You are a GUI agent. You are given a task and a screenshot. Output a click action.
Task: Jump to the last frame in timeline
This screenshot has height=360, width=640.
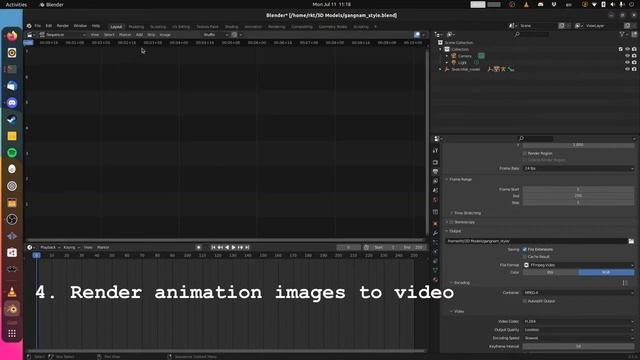[x=247, y=247]
